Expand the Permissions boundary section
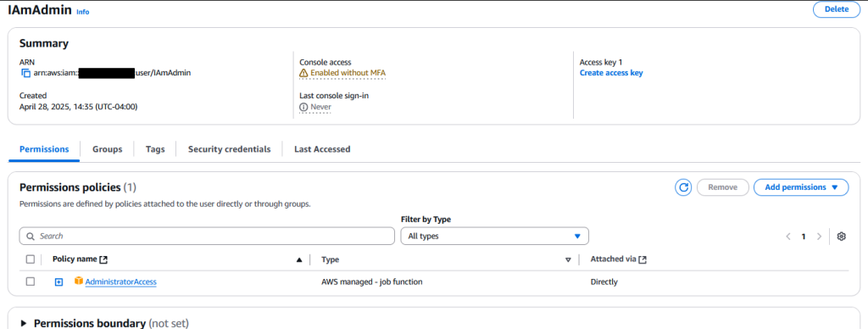Image resolution: width=868 pixels, height=329 pixels. coord(24,323)
